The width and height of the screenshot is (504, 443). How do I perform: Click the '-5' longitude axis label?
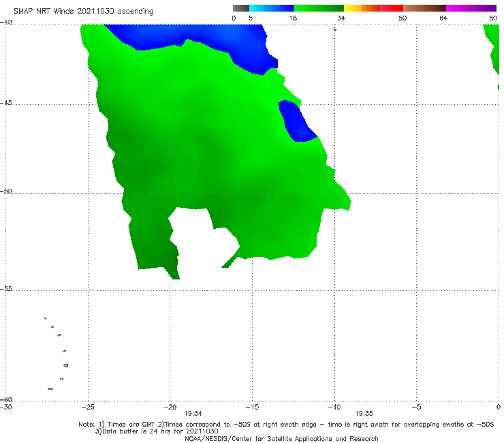pyautogui.click(x=416, y=408)
